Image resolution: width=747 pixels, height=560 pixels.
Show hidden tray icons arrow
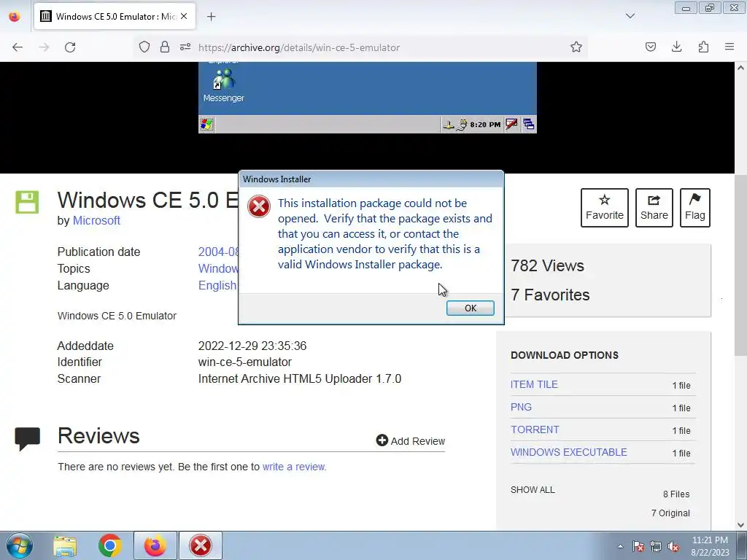(620, 546)
